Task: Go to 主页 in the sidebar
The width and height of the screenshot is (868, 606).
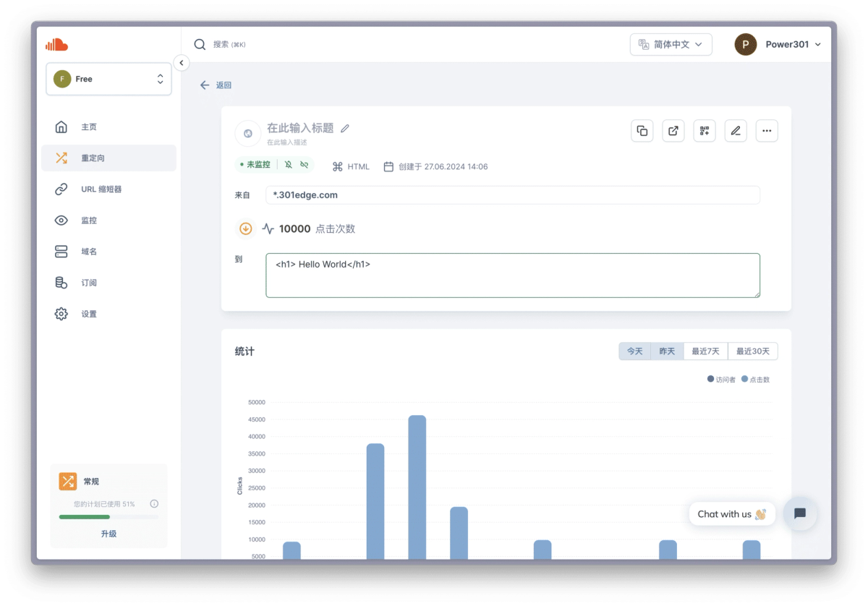Action: coord(109,127)
